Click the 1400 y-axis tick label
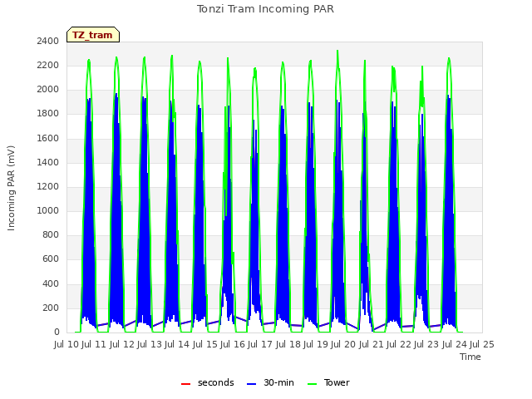Screen dimensions: 532x399 point(48,162)
